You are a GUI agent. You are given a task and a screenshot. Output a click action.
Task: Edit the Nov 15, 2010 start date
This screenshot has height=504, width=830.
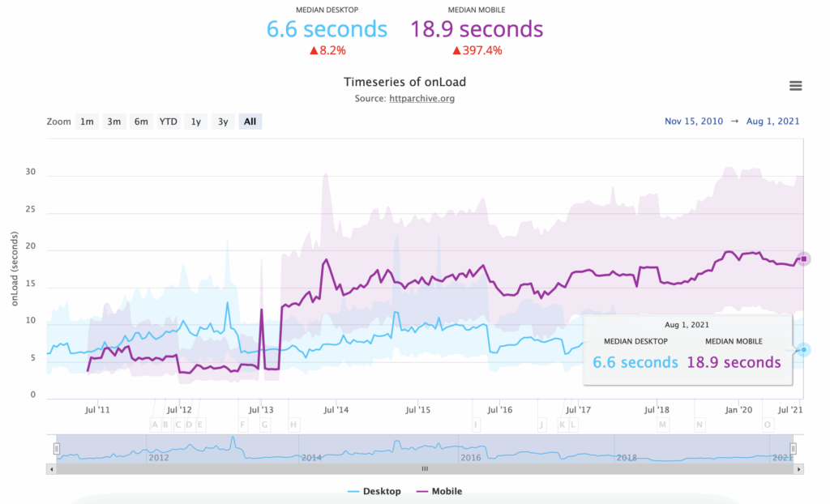pos(694,122)
